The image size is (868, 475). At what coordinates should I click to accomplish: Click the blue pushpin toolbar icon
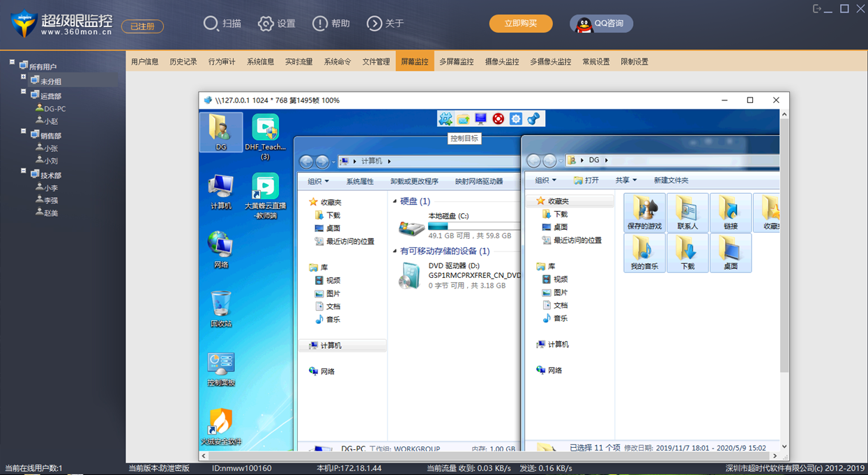point(533,119)
